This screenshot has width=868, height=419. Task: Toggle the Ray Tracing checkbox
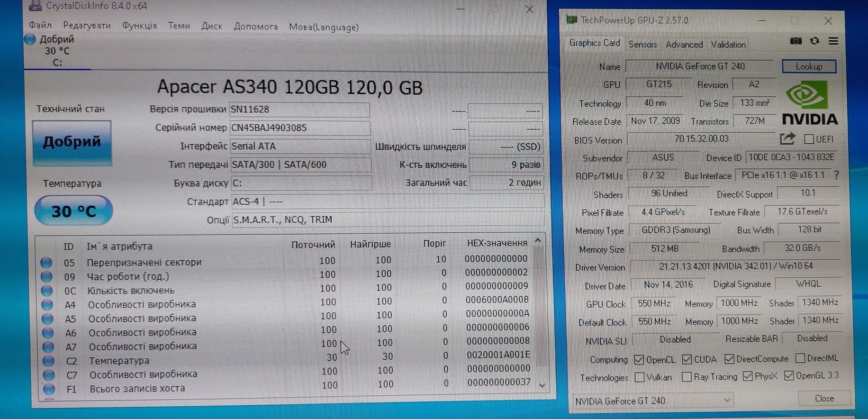coord(687,377)
